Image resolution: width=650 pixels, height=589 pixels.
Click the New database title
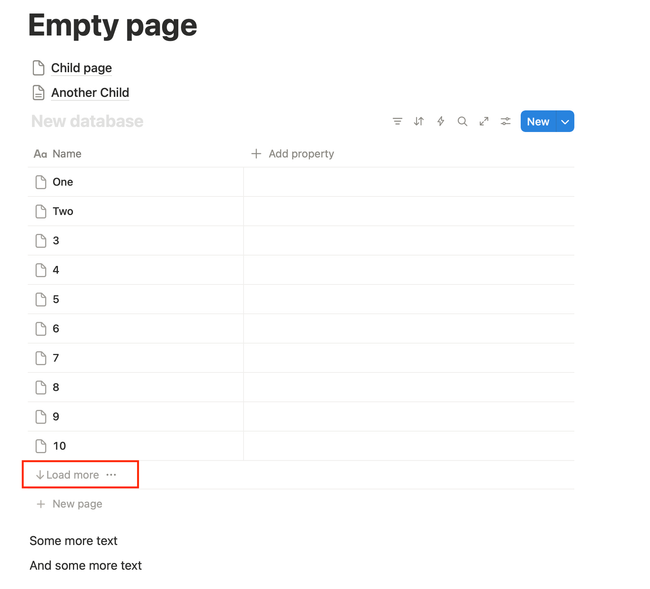click(87, 122)
